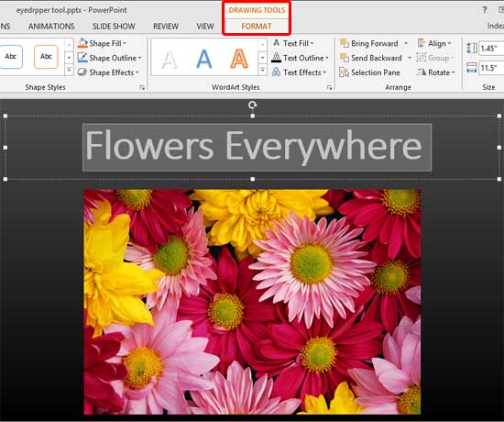Click the shape width field showing 11.5"
The height and width of the screenshot is (422, 504).
[491, 68]
